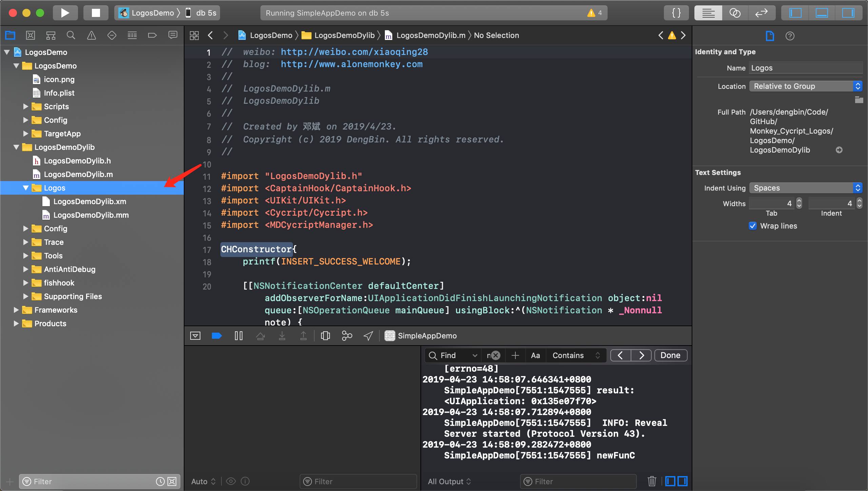Open the weibo.com/xiaoqing28 link in code
The width and height of the screenshot is (868, 491).
coord(354,52)
